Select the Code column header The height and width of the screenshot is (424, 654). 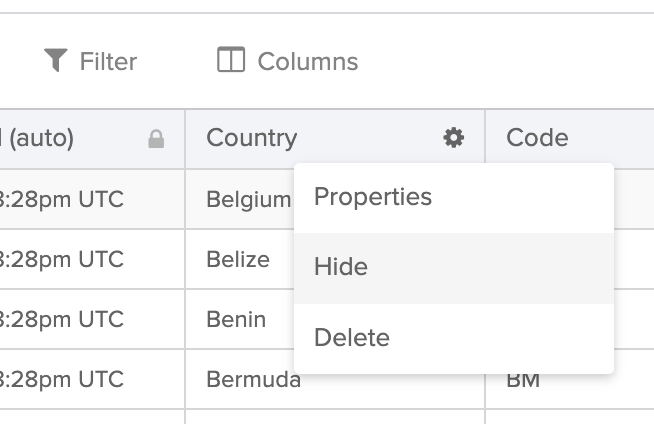tap(537, 138)
